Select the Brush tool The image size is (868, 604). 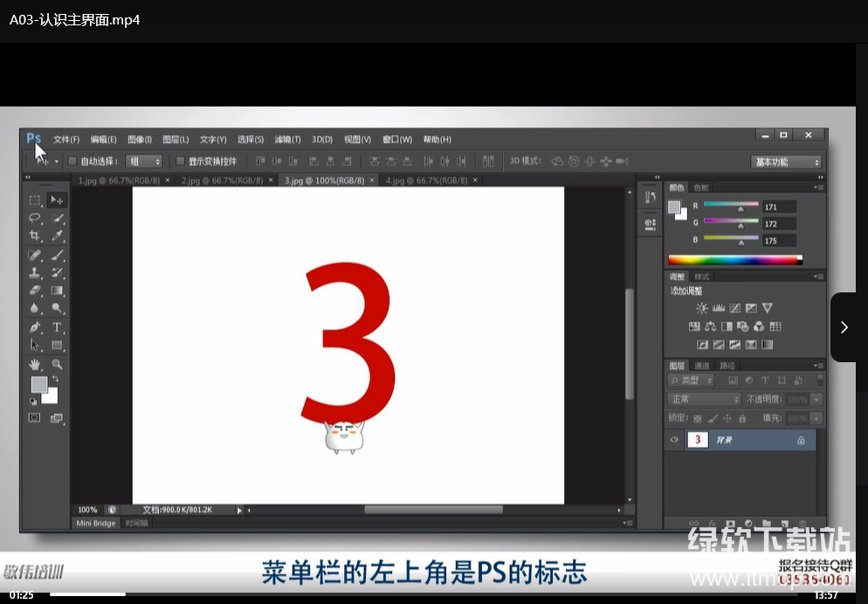[57, 256]
